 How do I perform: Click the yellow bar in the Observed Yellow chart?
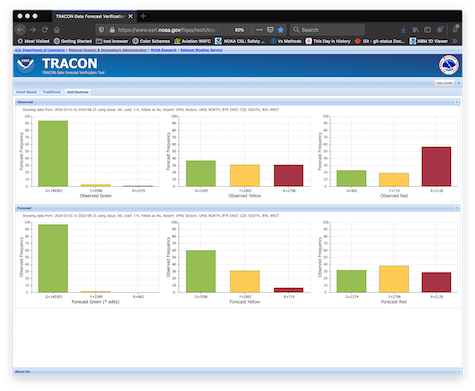(x=245, y=175)
